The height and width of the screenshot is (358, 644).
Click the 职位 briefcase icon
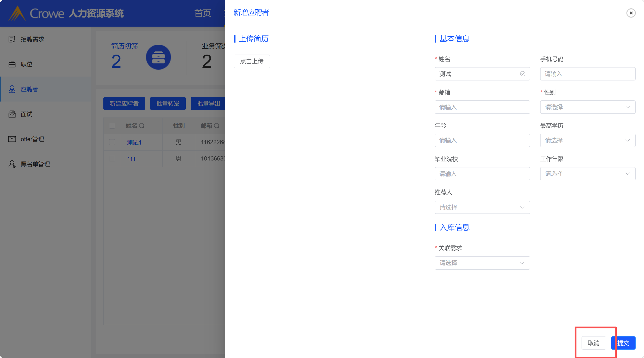12,64
